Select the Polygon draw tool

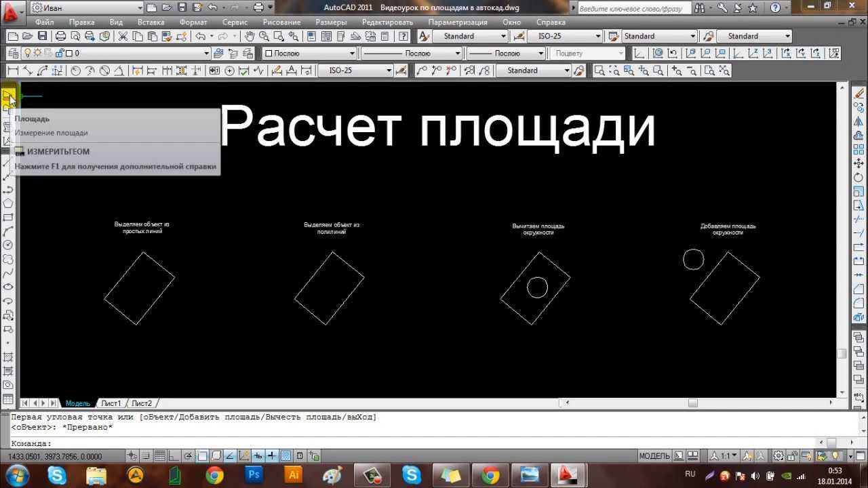[x=8, y=203]
